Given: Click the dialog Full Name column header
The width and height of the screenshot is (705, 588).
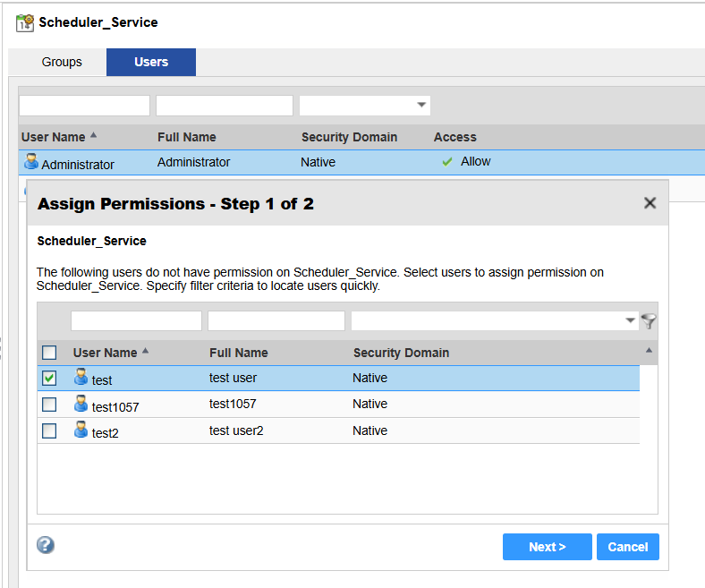Looking at the screenshot, I should [239, 353].
